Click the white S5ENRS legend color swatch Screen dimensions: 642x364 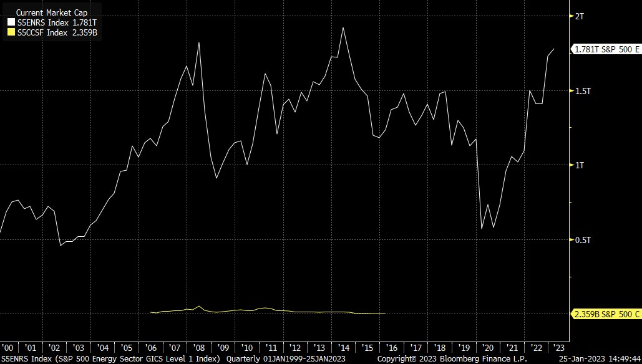click(x=11, y=23)
